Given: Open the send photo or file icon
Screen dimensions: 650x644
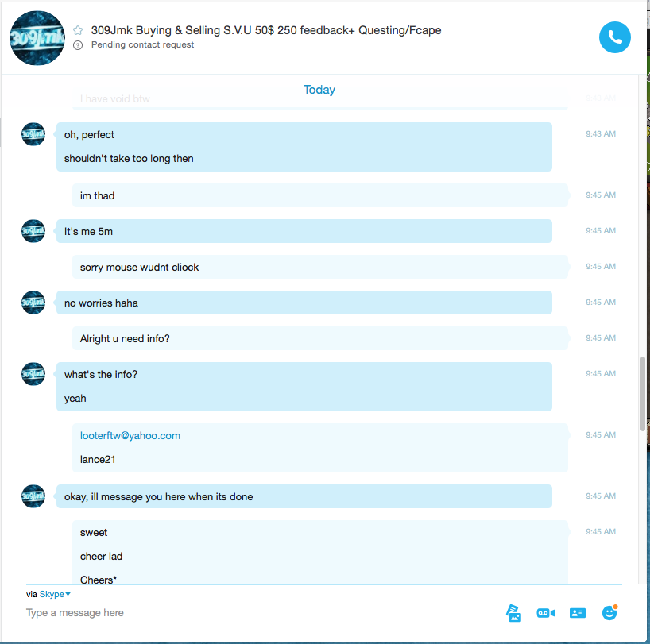Looking at the screenshot, I should pyautogui.click(x=513, y=613).
